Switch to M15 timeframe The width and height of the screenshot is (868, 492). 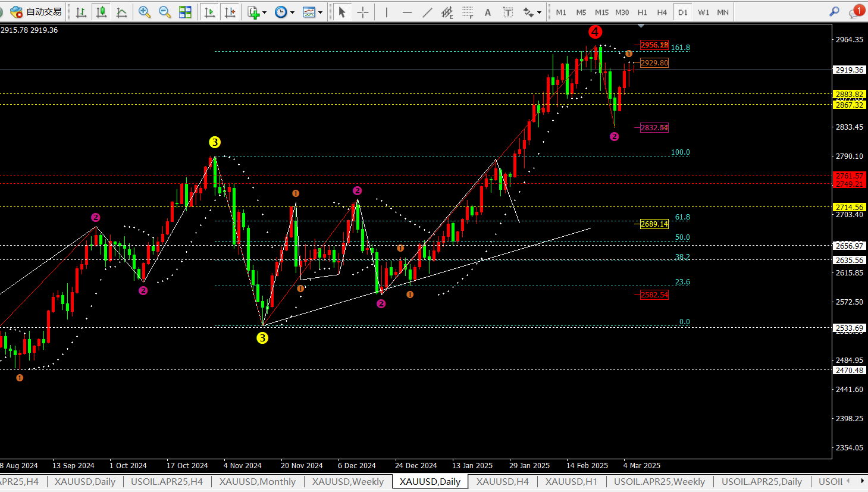(x=601, y=12)
